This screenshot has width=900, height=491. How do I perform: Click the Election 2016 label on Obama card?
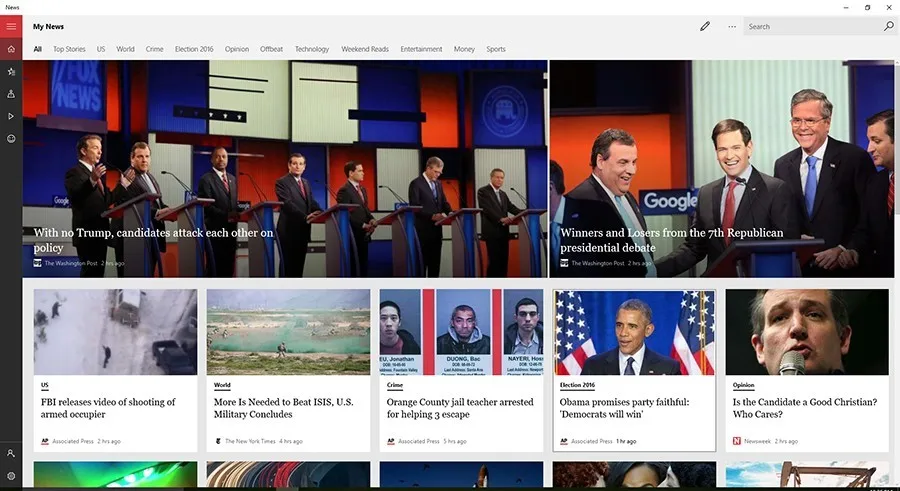[x=577, y=385]
